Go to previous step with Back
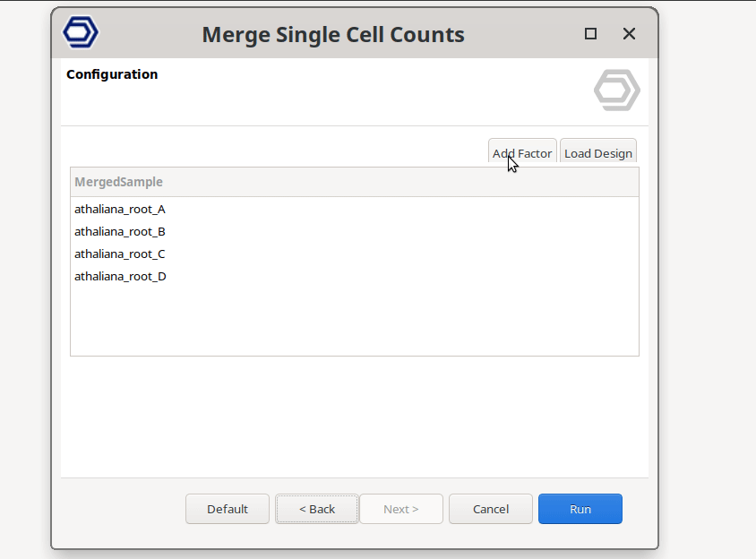This screenshot has height=559, width=756. tap(317, 509)
